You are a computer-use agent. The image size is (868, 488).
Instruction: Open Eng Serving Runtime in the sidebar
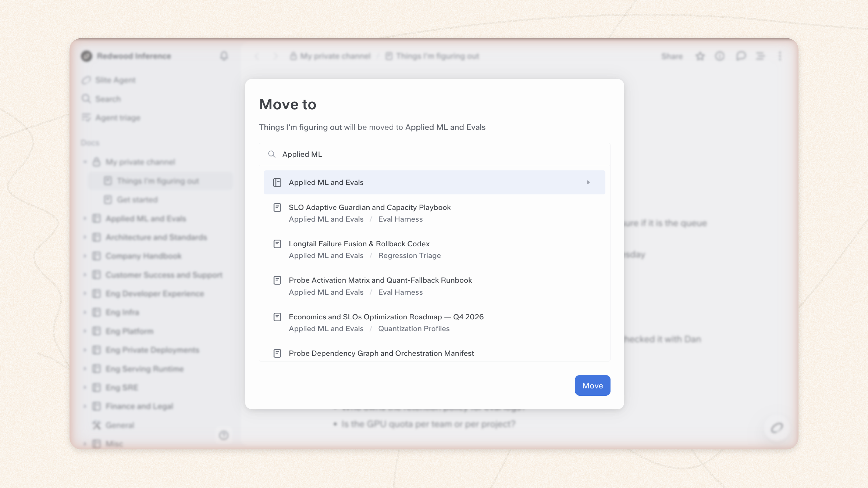[x=145, y=369]
